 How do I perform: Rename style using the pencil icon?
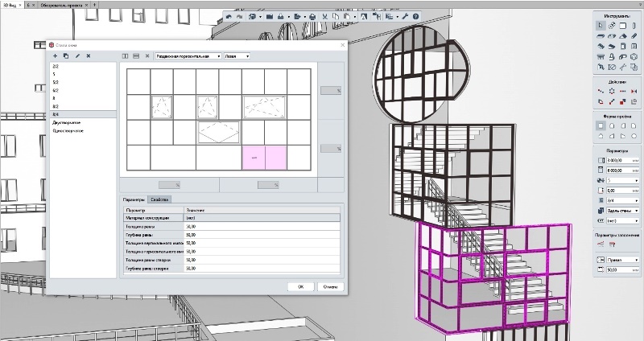77,56
